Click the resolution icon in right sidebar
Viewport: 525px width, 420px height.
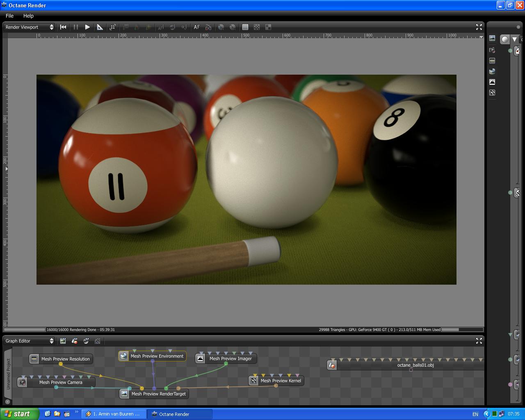[492, 61]
